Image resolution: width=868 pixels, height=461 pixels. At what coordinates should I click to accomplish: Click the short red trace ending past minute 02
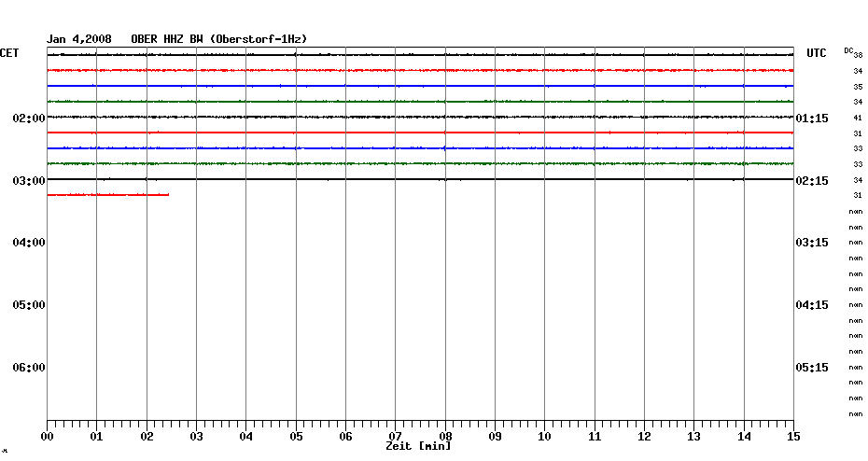(x=108, y=195)
